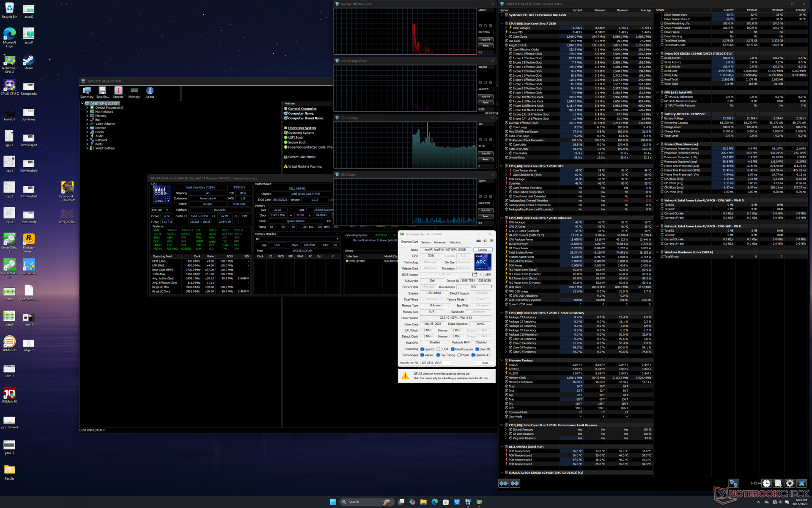Expand Video Adapter tree node
This screenshot has width=812, height=508.
coord(87,124)
